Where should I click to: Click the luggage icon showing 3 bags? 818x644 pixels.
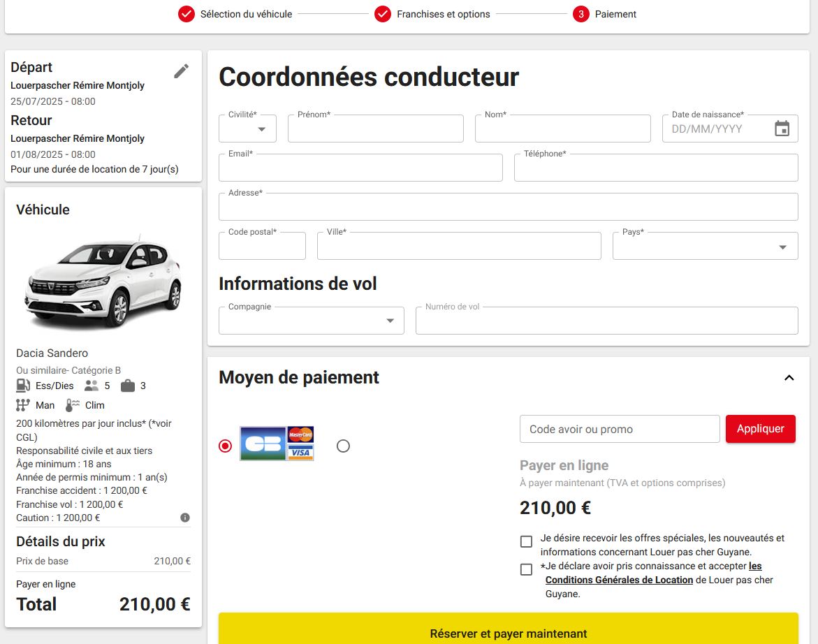tap(129, 385)
